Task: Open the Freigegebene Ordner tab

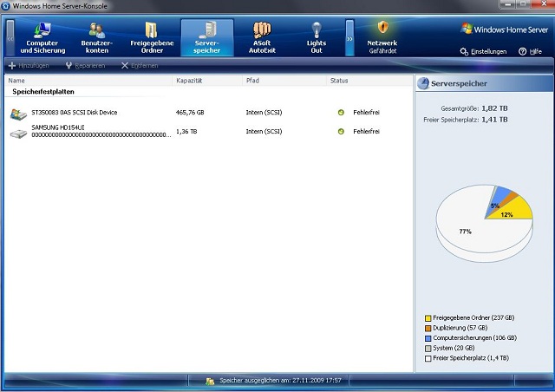Action: (x=152, y=38)
